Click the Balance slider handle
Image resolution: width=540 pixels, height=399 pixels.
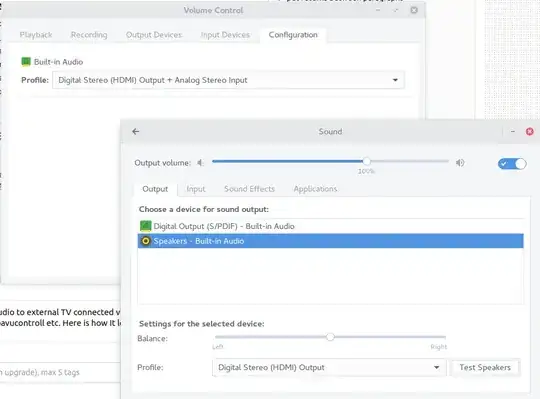click(330, 337)
